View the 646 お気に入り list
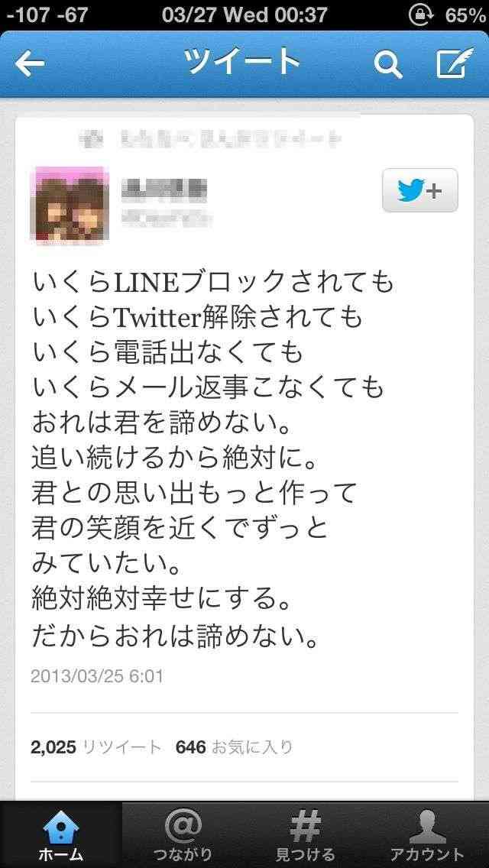This screenshot has width=489, height=868. (x=234, y=747)
